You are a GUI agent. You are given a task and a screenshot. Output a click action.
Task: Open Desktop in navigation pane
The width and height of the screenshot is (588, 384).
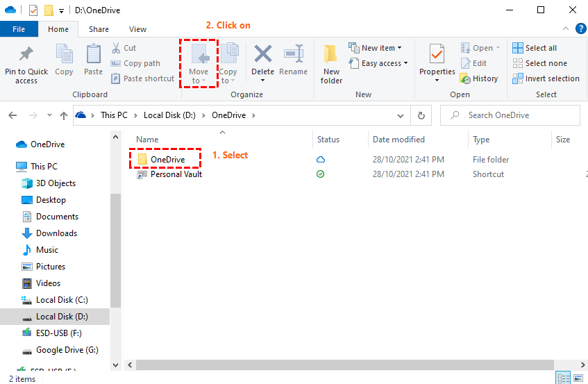pyautogui.click(x=51, y=200)
